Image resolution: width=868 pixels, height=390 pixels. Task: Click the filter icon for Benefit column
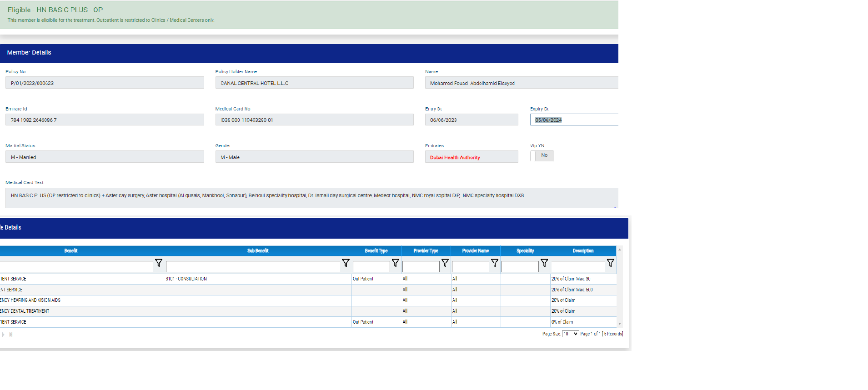pos(159,263)
